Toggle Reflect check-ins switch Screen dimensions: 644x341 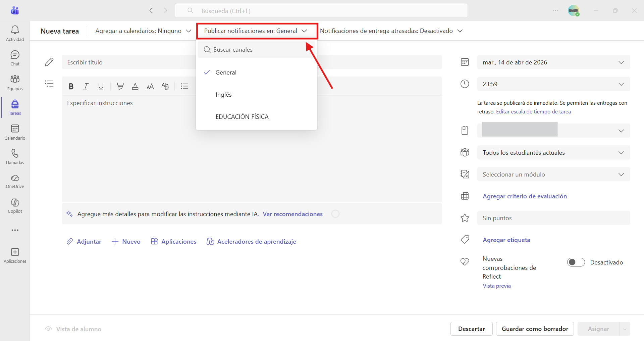(x=576, y=262)
